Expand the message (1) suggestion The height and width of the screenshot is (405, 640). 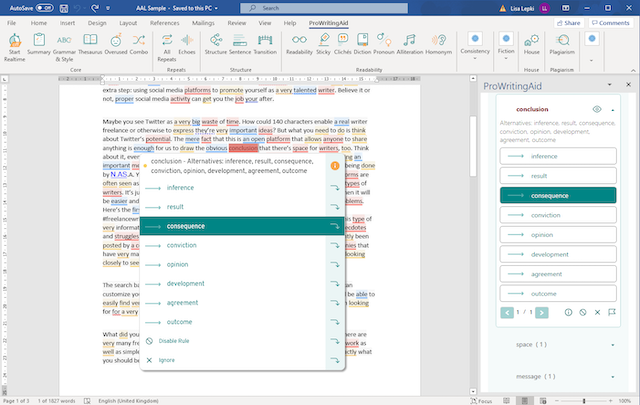612,377
